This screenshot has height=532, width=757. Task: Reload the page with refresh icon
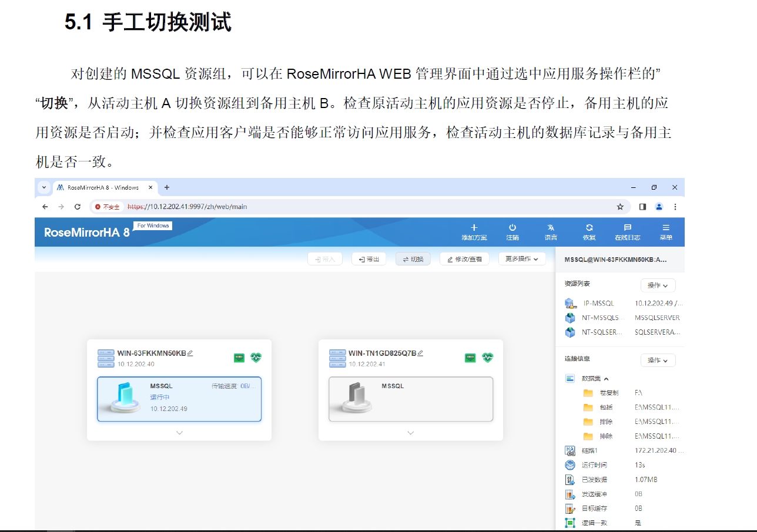coord(77,207)
